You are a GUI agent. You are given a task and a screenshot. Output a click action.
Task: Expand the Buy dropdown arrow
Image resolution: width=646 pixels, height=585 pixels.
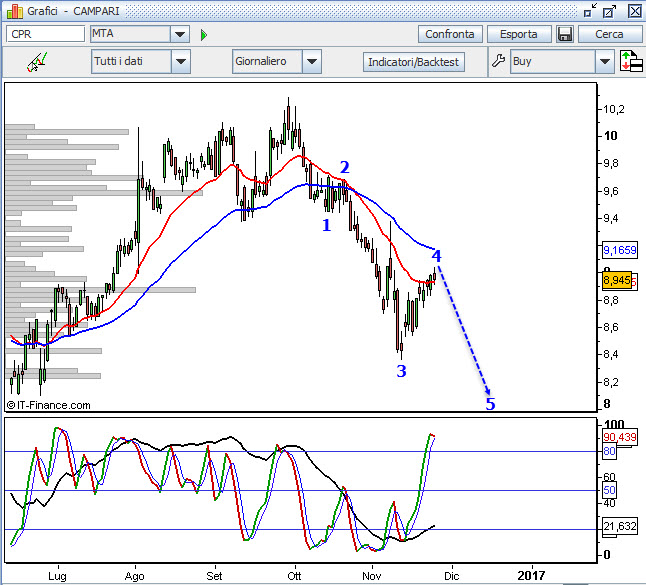click(x=604, y=61)
